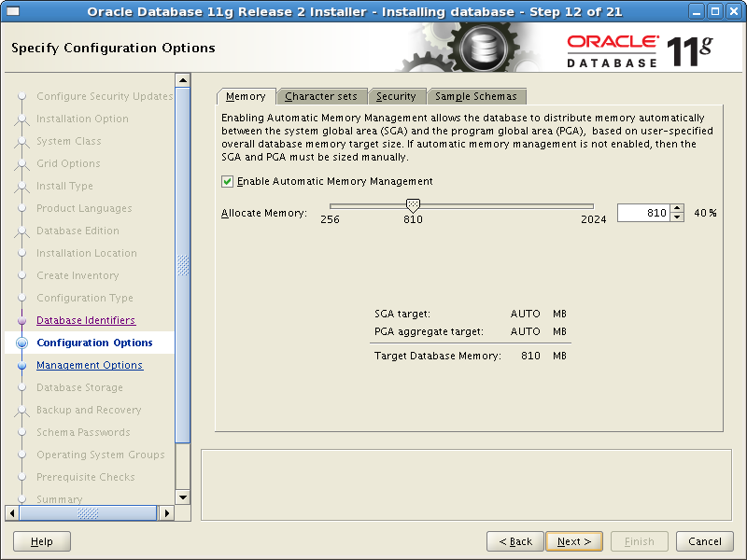Uncheck Enable Automatic Memory Management
Image resolution: width=747 pixels, height=560 pixels.
[x=227, y=181]
